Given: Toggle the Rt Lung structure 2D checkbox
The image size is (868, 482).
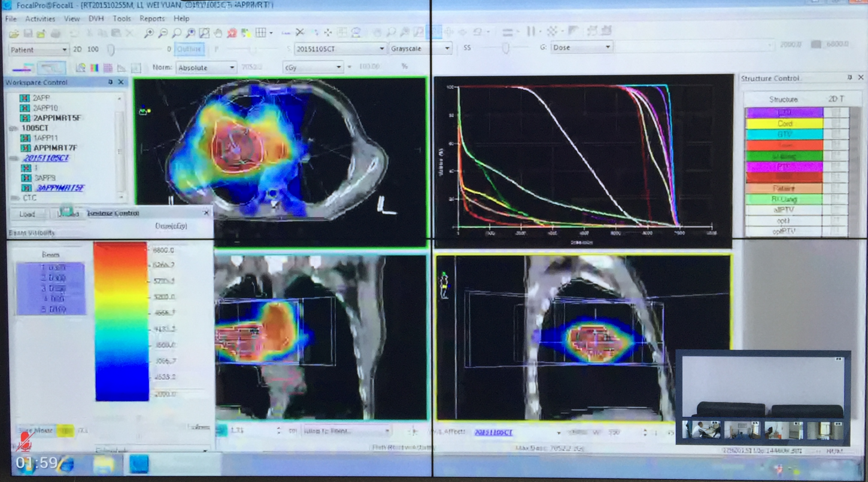Looking at the screenshot, I should coord(835,199).
